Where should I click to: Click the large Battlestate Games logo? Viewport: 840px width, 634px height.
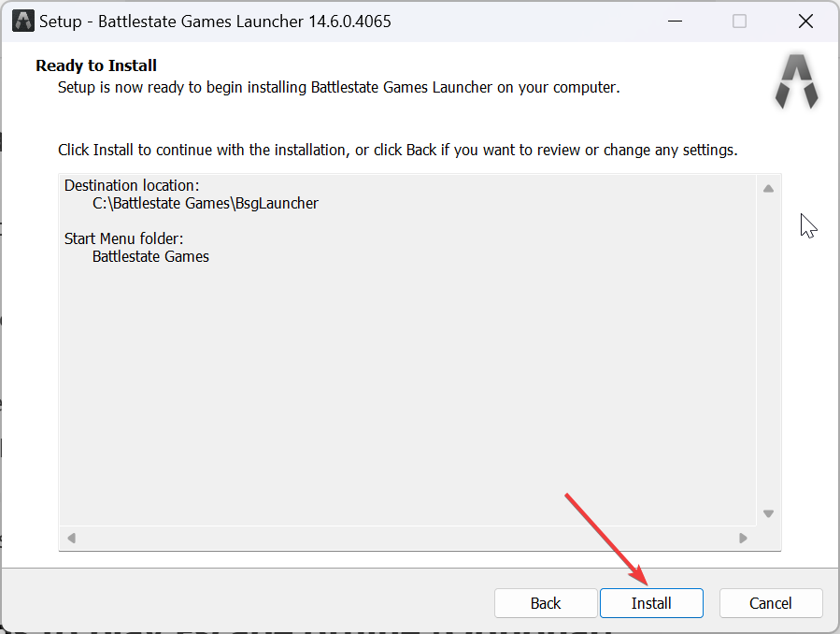click(797, 81)
